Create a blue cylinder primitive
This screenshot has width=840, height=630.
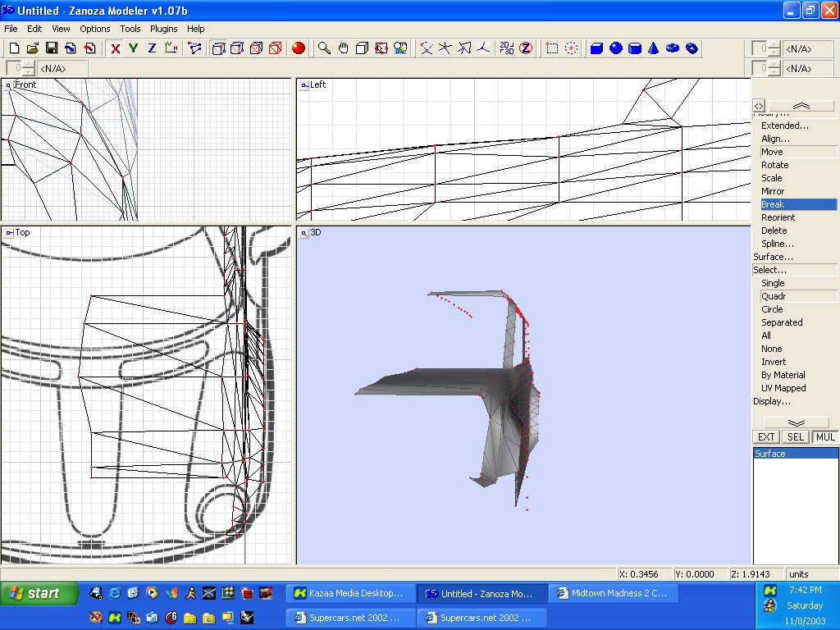click(635, 48)
